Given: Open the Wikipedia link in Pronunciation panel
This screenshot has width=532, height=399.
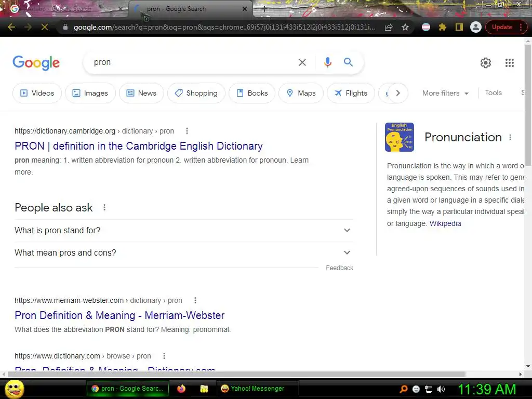Looking at the screenshot, I should point(445,223).
